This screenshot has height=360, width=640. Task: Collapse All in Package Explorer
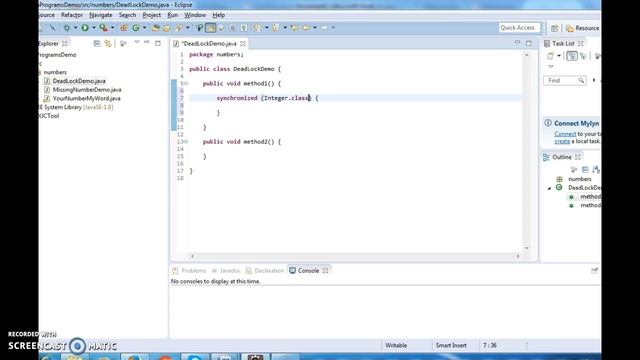97,43
